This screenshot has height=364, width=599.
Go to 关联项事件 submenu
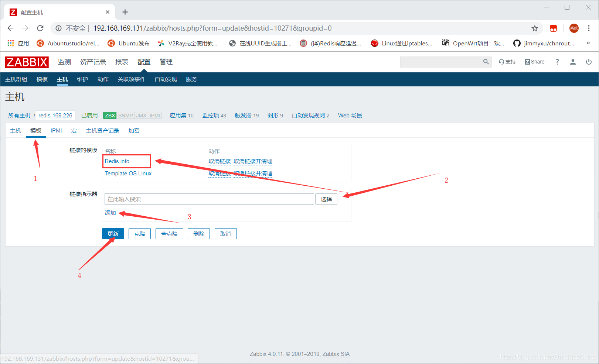click(132, 79)
